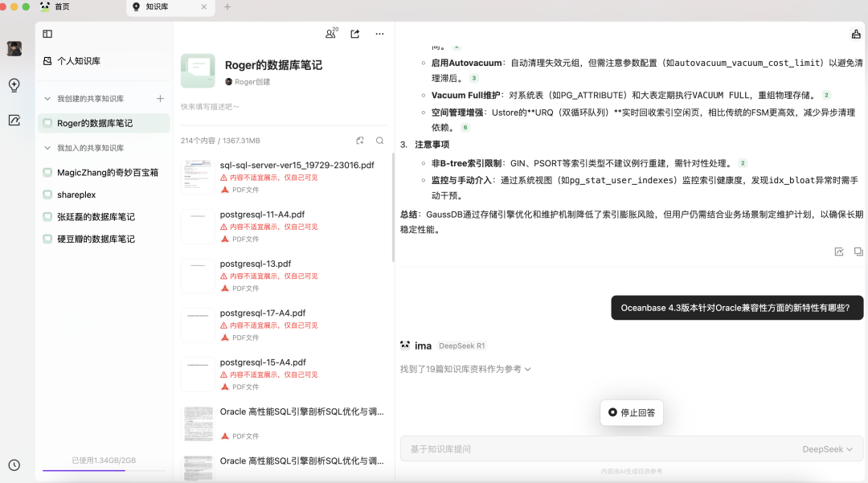Screen dimensions: 868x483
Task: Expand the 找到了19篇知识库资料 references
Action: point(465,369)
